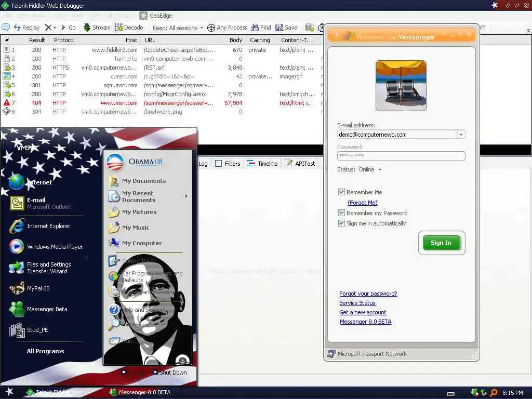Launch Stud_PE from the Start menu

[29, 330]
